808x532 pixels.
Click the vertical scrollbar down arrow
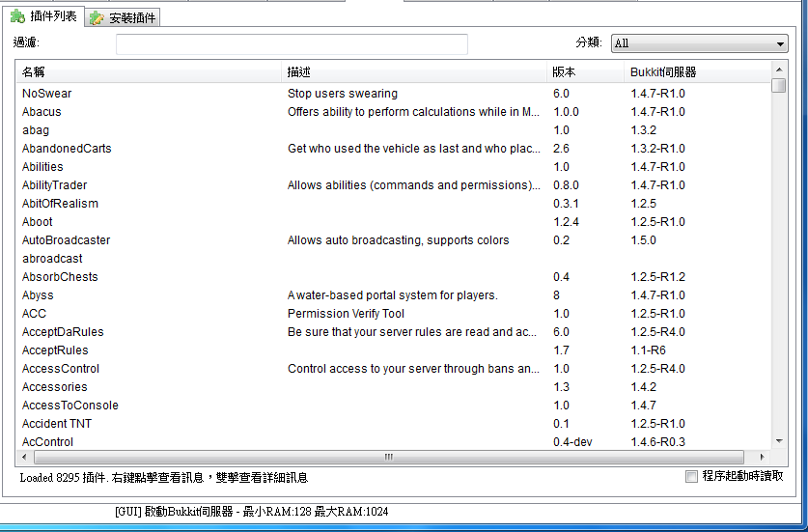pos(779,440)
